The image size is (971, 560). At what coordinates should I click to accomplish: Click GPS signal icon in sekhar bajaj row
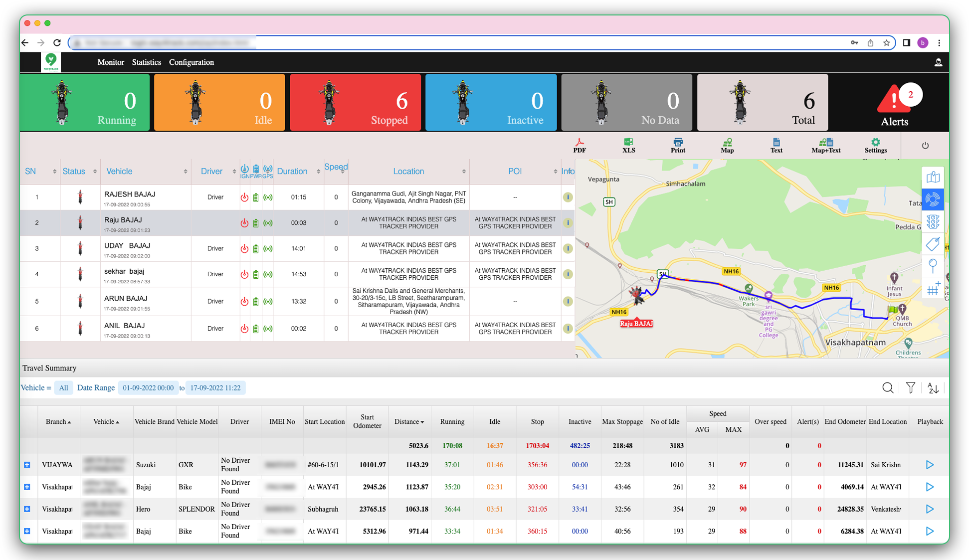pyautogui.click(x=268, y=274)
